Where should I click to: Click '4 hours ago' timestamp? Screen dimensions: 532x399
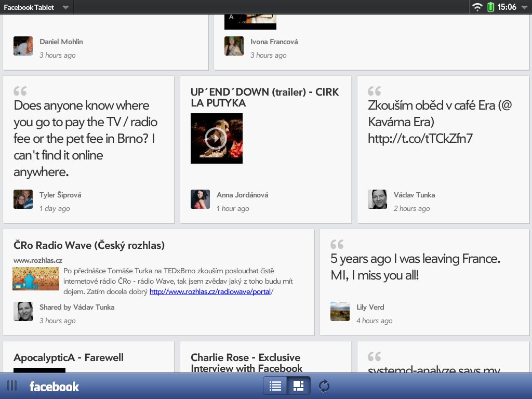374,321
